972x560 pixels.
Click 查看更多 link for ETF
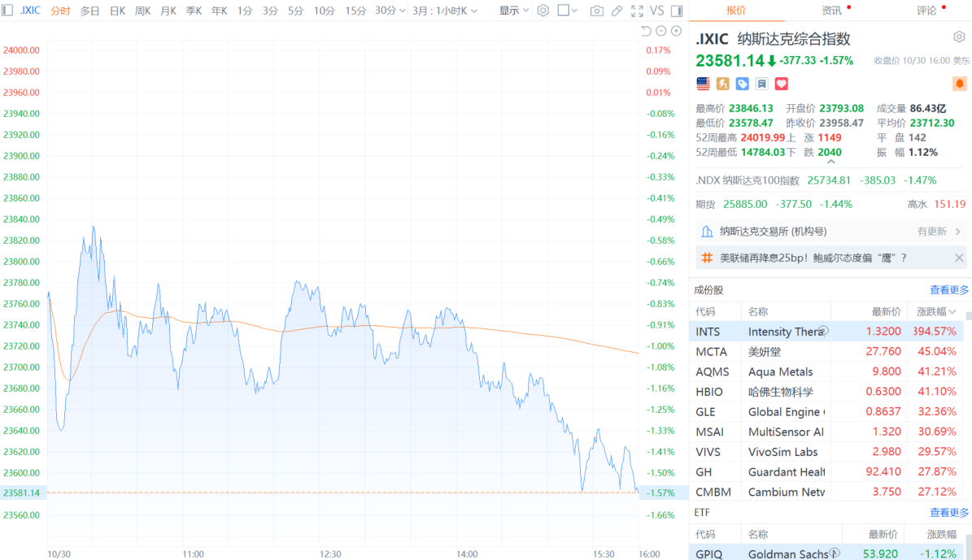(x=948, y=512)
